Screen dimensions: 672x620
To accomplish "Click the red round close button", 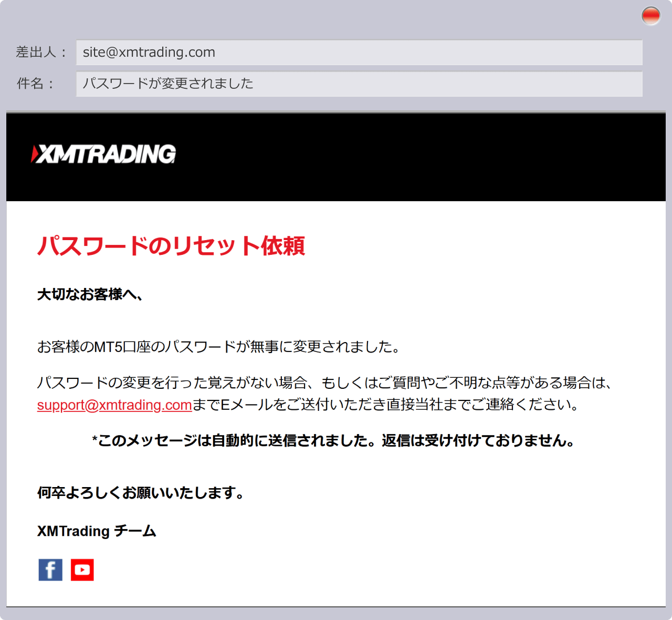I will click(651, 16).
